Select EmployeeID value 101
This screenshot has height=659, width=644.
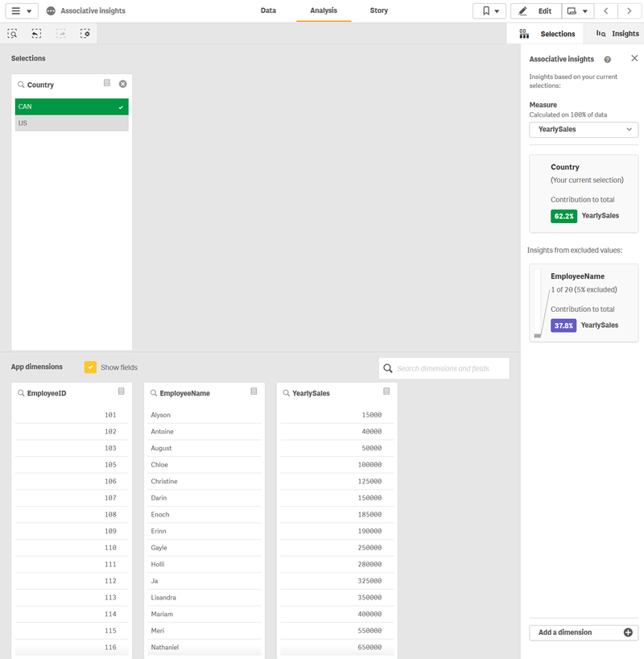pyautogui.click(x=72, y=415)
